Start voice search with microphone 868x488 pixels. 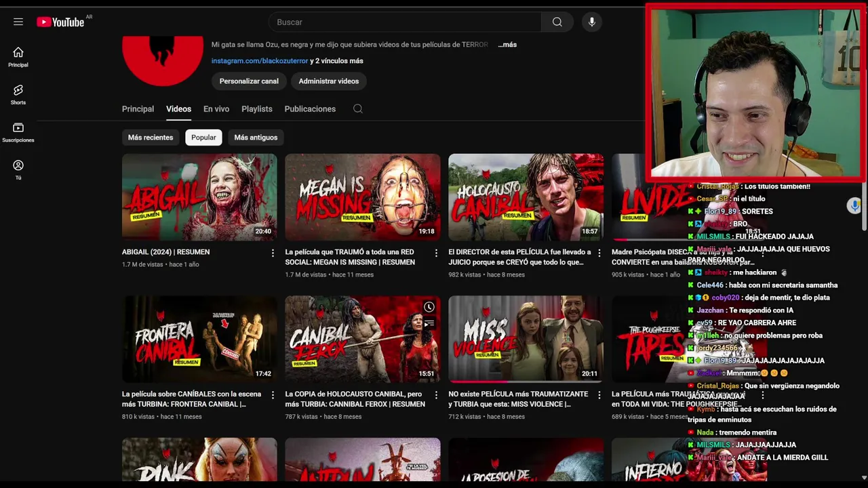click(592, 22)
